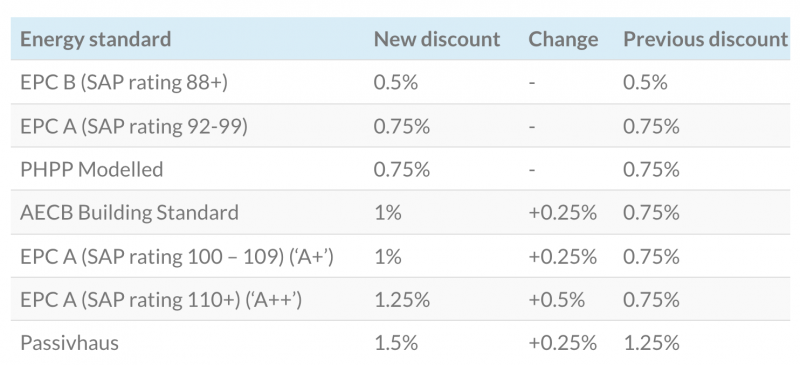
Task: Click the 1.25% new discount for A++ rating
Action: pyautogui.click(x=402, y=300)
